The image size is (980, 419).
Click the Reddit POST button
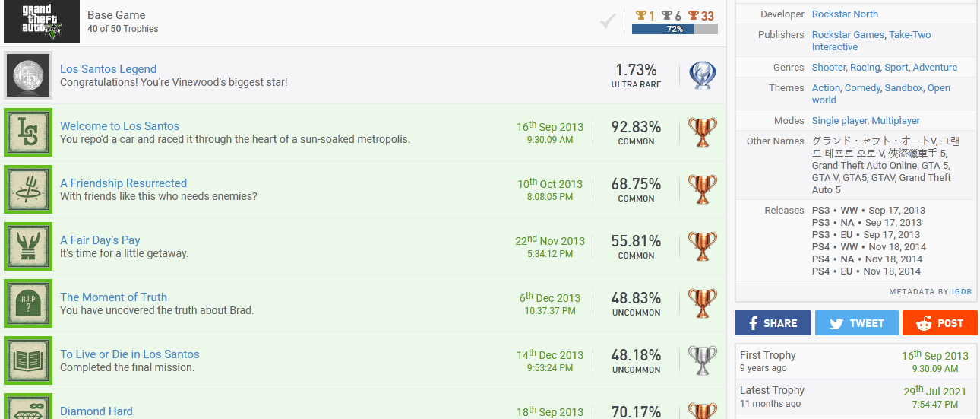(940, 323)
